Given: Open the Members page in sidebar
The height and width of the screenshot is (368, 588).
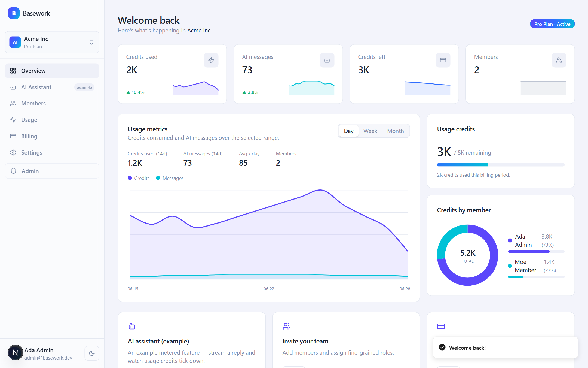Looking at the screenshot, I should 52,104.
